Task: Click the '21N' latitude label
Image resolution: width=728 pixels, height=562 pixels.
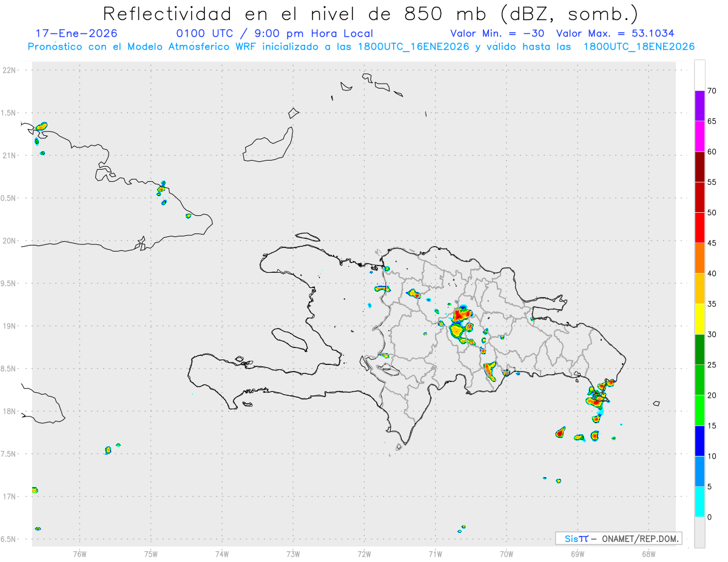Action: tap(10, 155)
